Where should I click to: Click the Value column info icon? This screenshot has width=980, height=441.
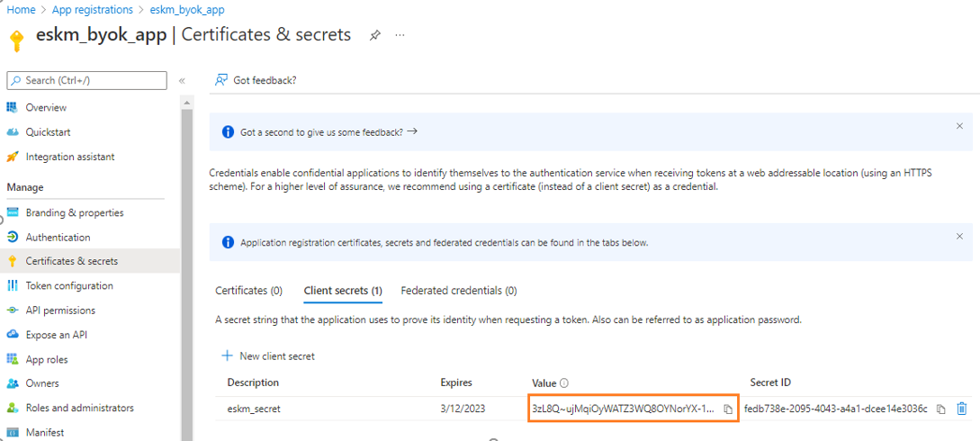tap(563, 382)
